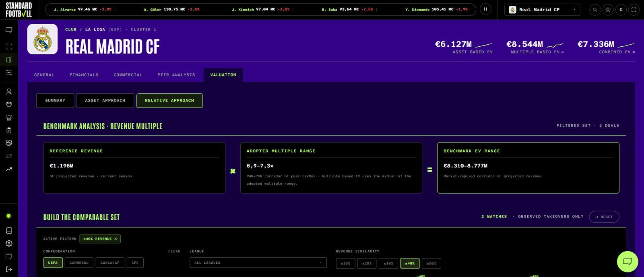Expand the All Leagues dropdown
The height and width of the screenshot is (277, 644).
[x=258, y=263]
